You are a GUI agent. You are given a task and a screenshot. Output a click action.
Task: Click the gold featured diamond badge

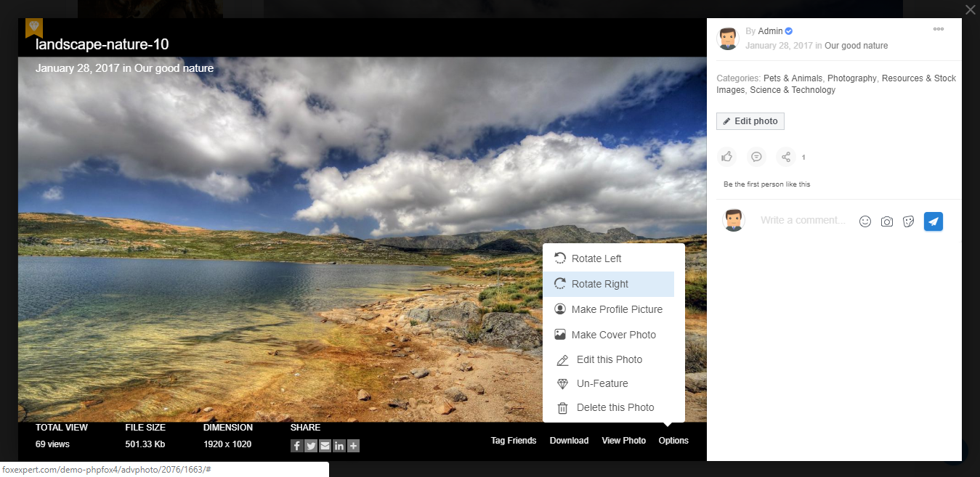[x=34, y=28]
